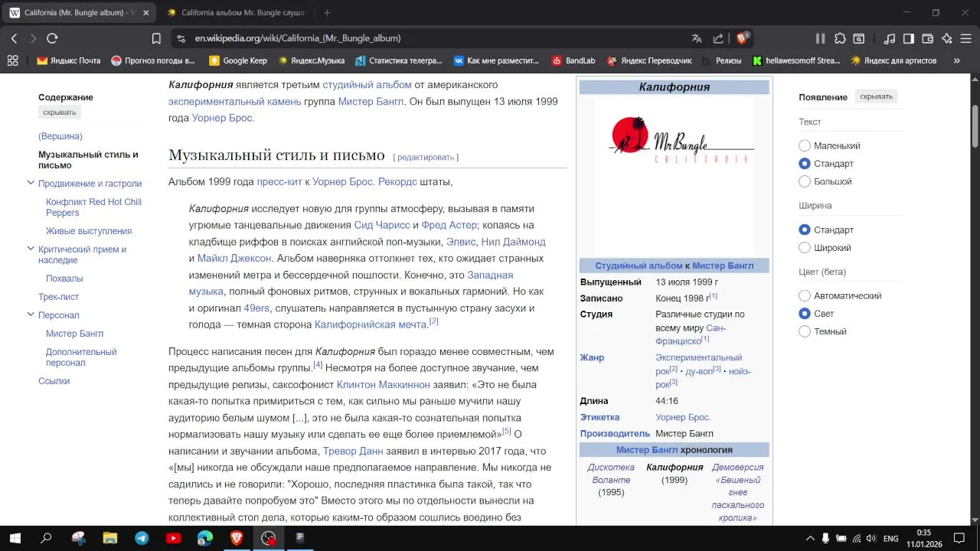The width and height of the screenshot is (980, 551).
Task: Open OBS Studio from the taskbar
Action: pyautogui.click(x=268, y=538)
